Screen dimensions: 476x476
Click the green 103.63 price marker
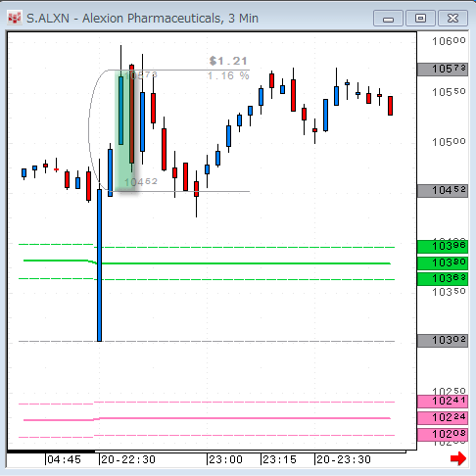click(x=443, y=279)
